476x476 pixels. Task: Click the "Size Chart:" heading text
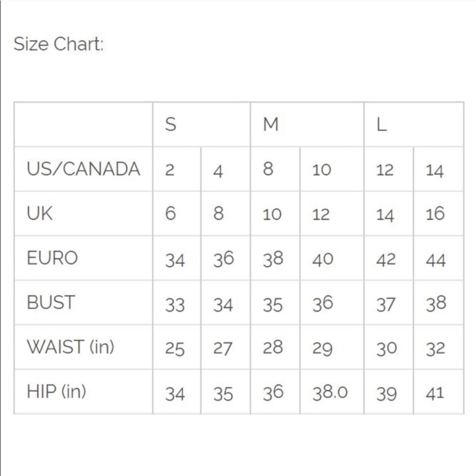(59, 45)
